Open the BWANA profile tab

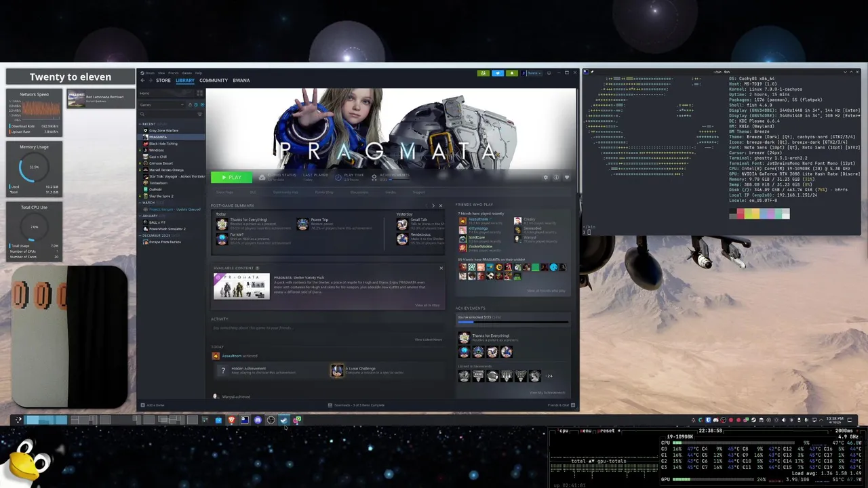(241, 80)
